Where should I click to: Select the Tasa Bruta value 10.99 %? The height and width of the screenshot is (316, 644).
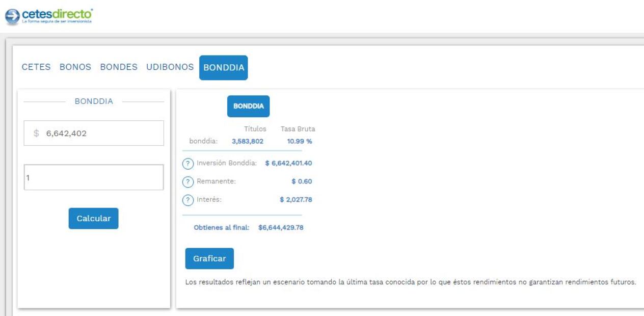(300, 142)
